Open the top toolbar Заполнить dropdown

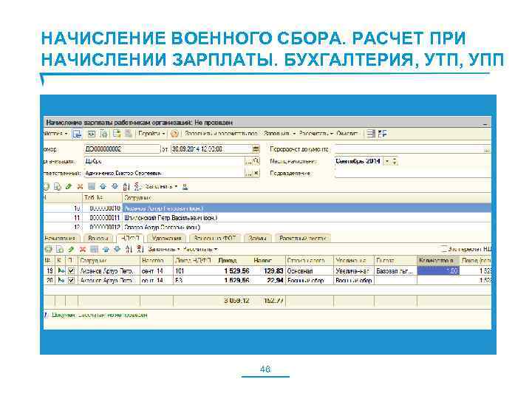pyautogui.click(x=279, y=134)
